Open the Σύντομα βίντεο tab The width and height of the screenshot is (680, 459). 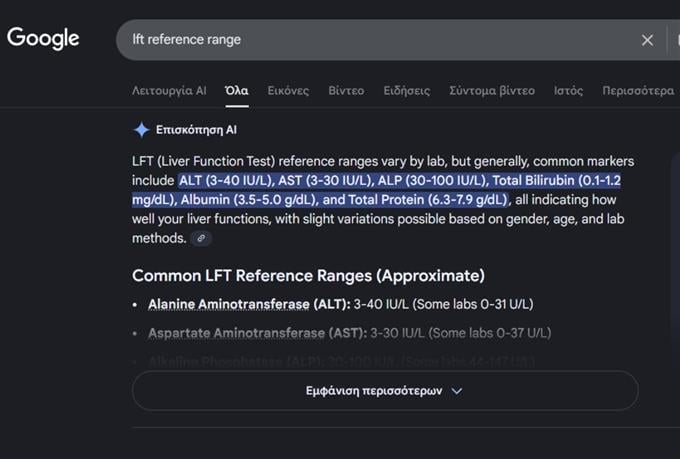(x=492, y=90)
